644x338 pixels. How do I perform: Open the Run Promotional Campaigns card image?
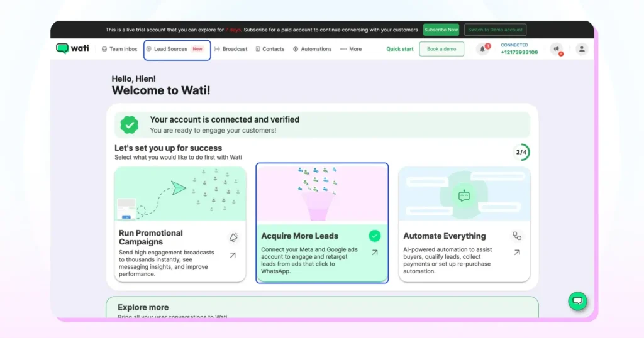(x=180, y=194)
